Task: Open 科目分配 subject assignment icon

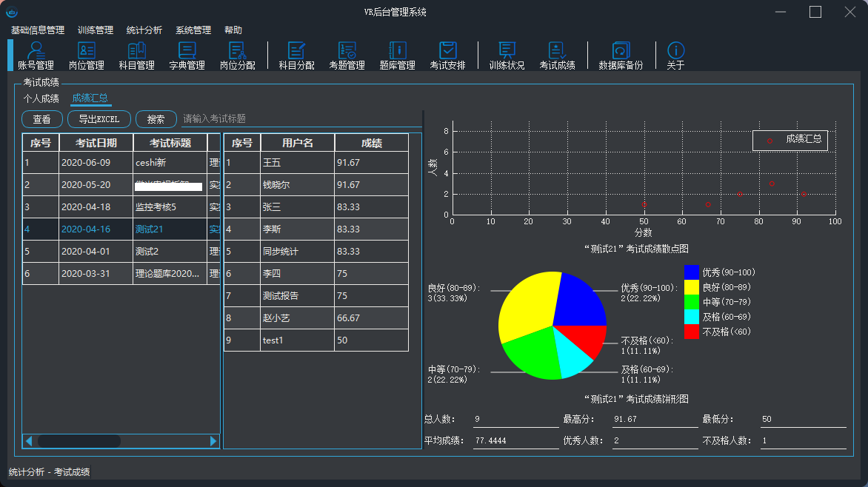Action: (297, 56)
